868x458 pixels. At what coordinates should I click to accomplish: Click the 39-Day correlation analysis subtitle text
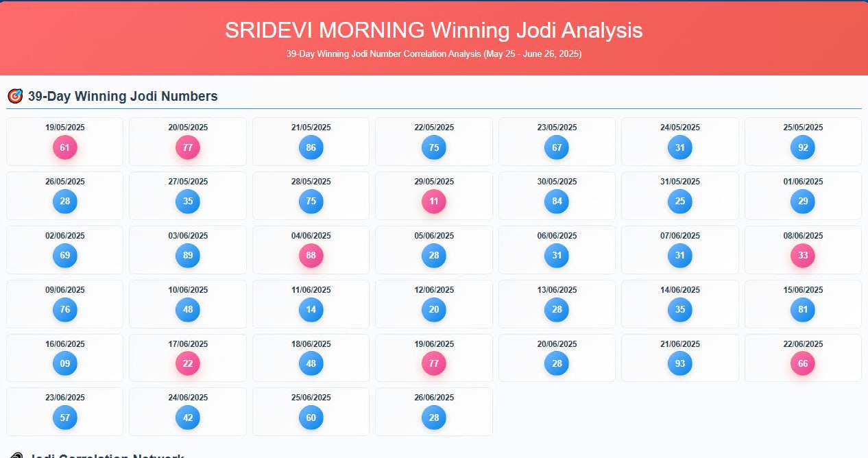tap(433, 53)
